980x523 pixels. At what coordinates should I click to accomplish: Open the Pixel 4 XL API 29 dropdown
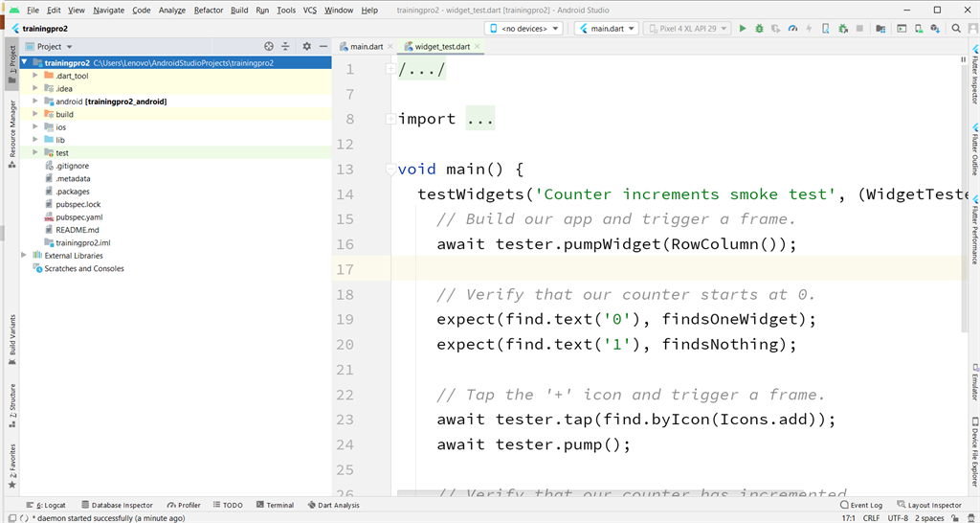pos(687,28)
